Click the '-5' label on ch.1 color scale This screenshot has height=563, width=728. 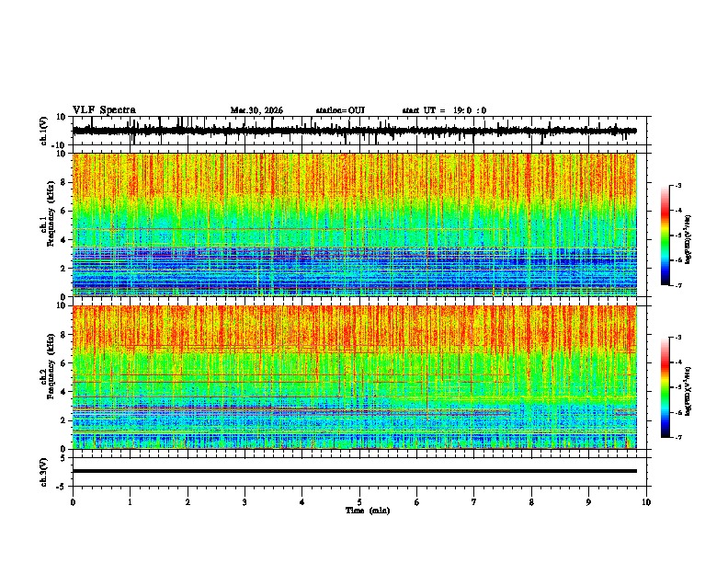(x=677, y=236)
